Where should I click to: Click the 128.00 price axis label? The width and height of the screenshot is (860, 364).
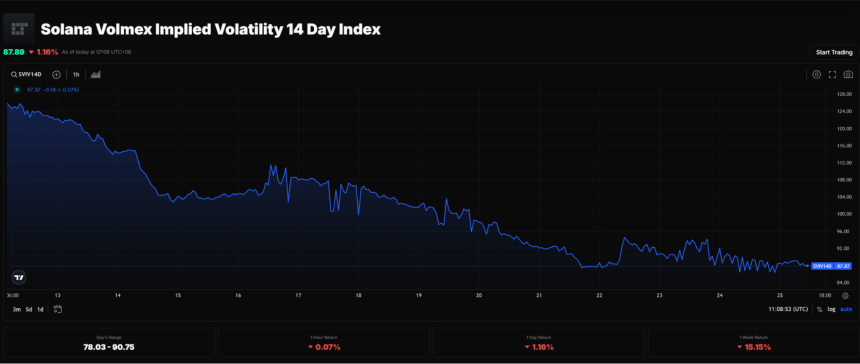tap(845, 94)
